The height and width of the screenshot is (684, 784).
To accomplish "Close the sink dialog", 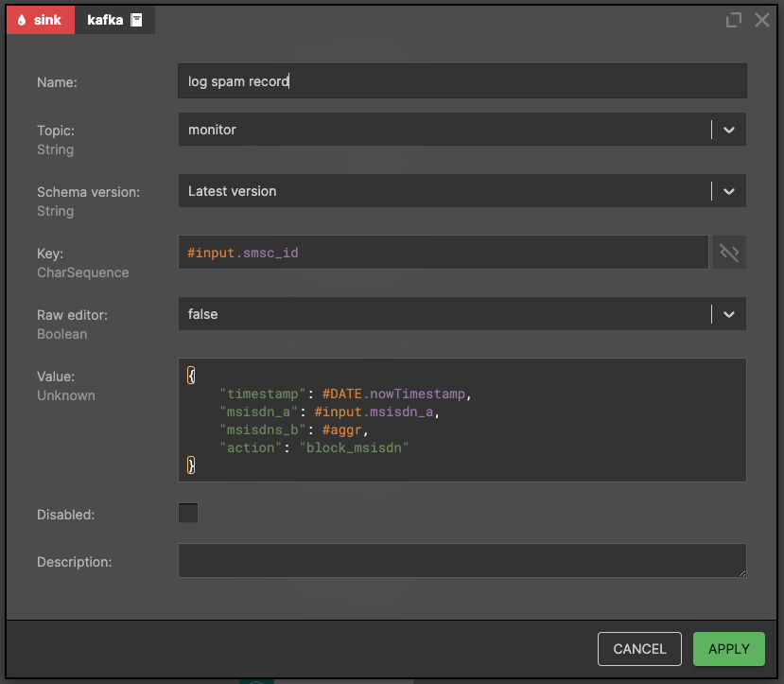I will [762, 20].
